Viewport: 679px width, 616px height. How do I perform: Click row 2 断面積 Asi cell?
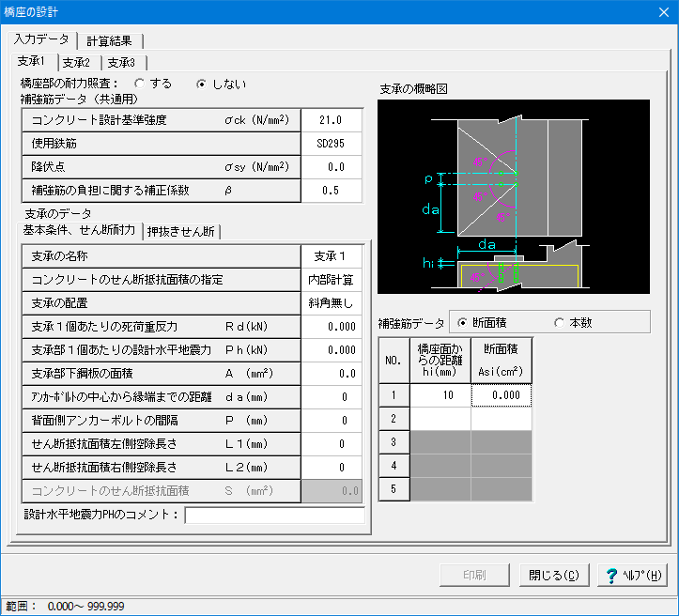tap(502, 419)
